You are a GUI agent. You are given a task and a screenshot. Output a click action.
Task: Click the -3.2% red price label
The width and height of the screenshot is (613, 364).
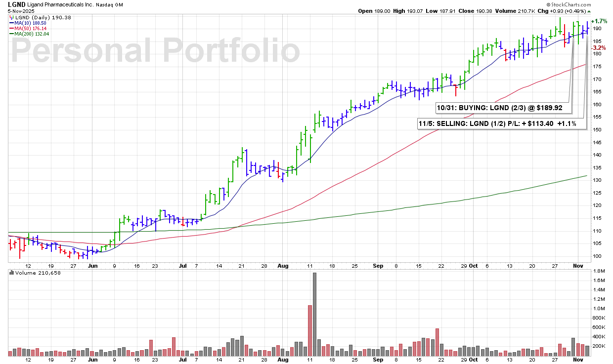(599, 48)
